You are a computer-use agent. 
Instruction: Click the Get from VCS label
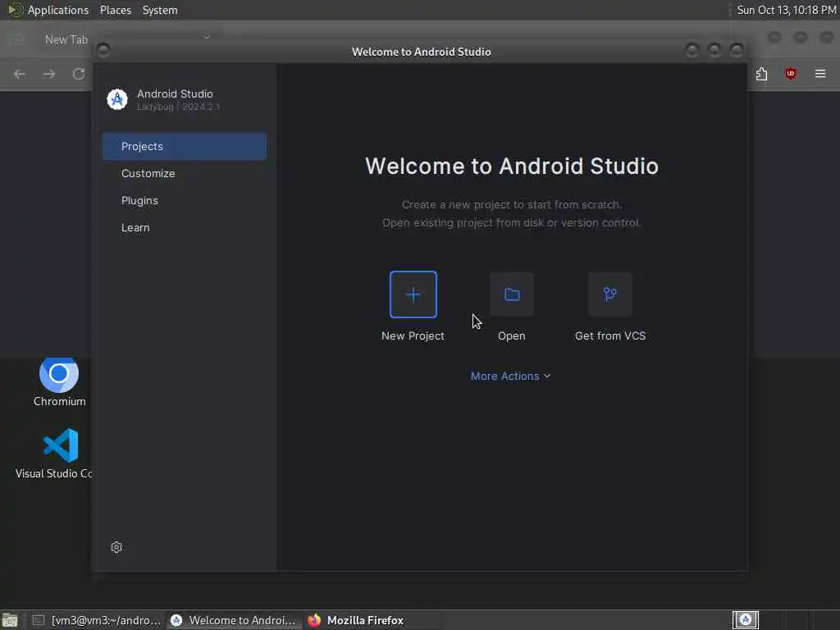[610, 336]
